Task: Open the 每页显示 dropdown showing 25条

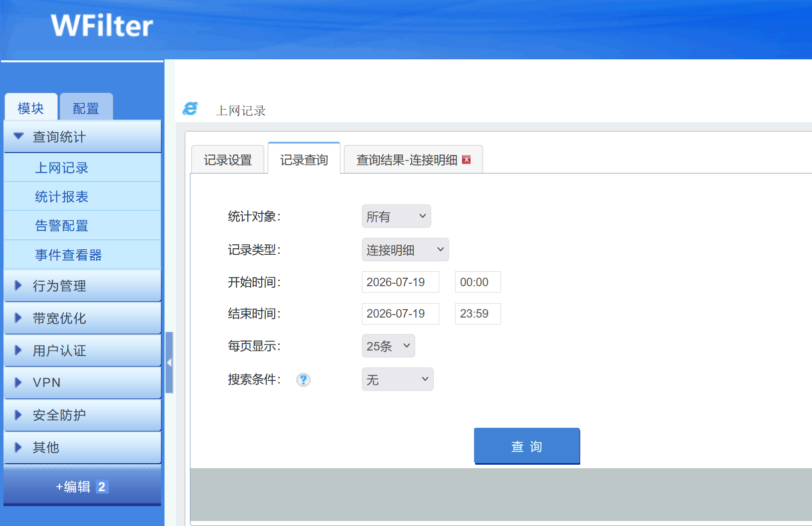Action: [x=388, y=346]
